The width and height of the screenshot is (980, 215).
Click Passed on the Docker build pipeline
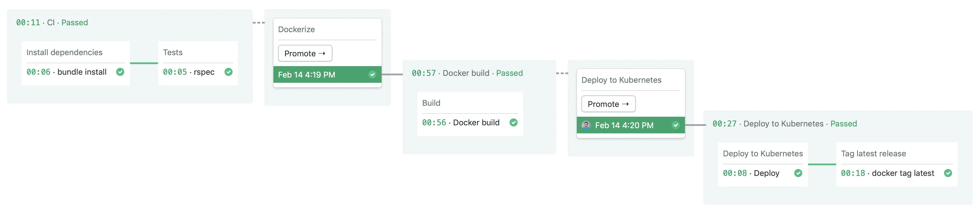coord(509,73)
